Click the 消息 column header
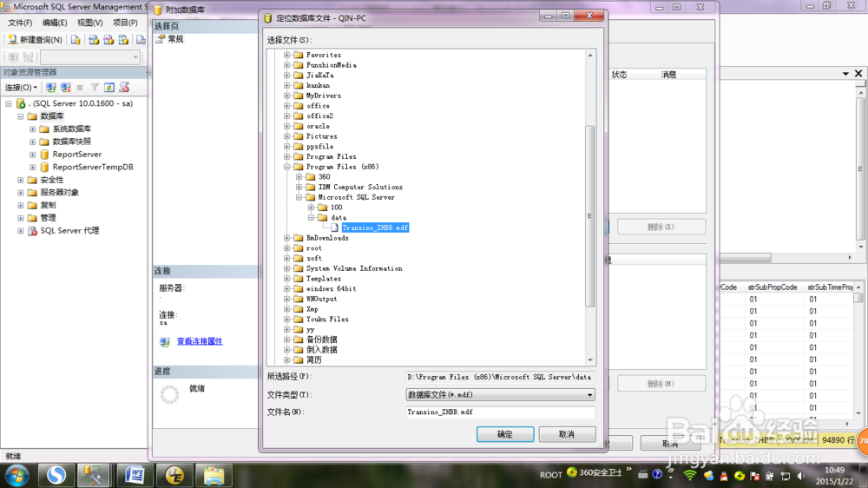This screenshot has height=488, width=868. tap(668, 75)
